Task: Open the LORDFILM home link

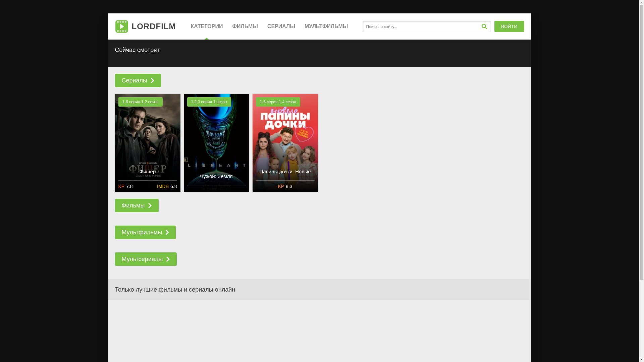Action: (x=145, y=26)
